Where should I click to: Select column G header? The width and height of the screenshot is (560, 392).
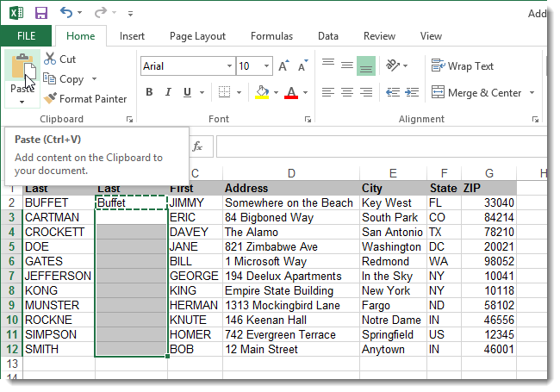click(x=489, y=173)
